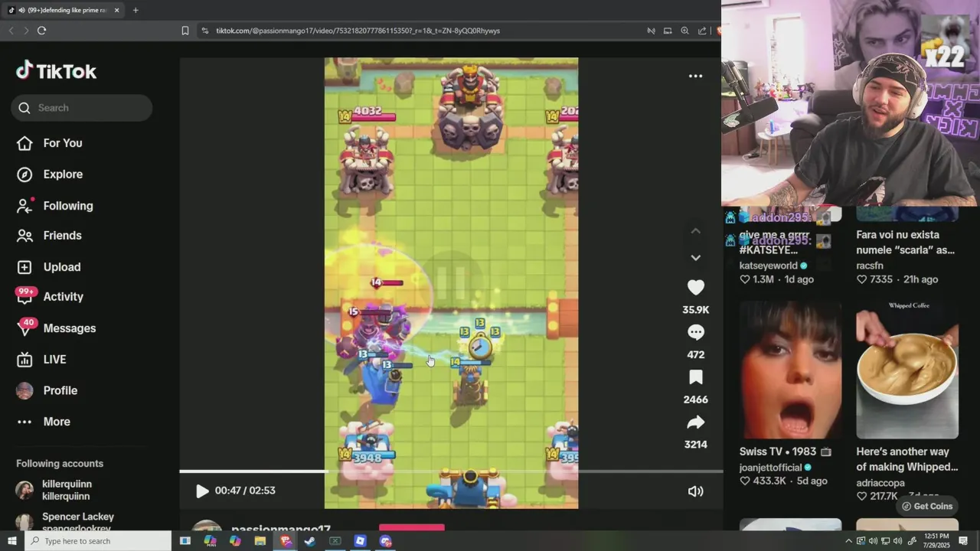Open the For You feed
The image size is (980, 551).
tap(50, 143)
